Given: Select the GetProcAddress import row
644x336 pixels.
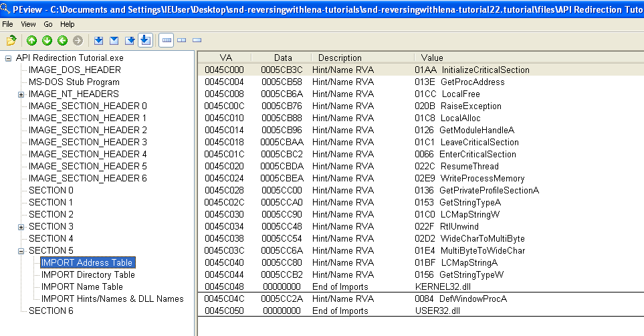Looking at the screenshot, I should tap(421, 82).
